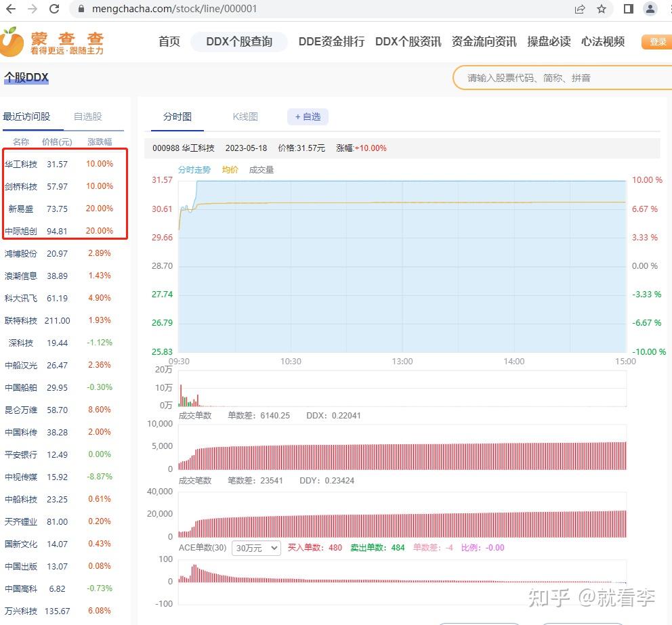672x625 pixels.
Task: Open browser side panel icon
Action: click(x=628, y=9)
